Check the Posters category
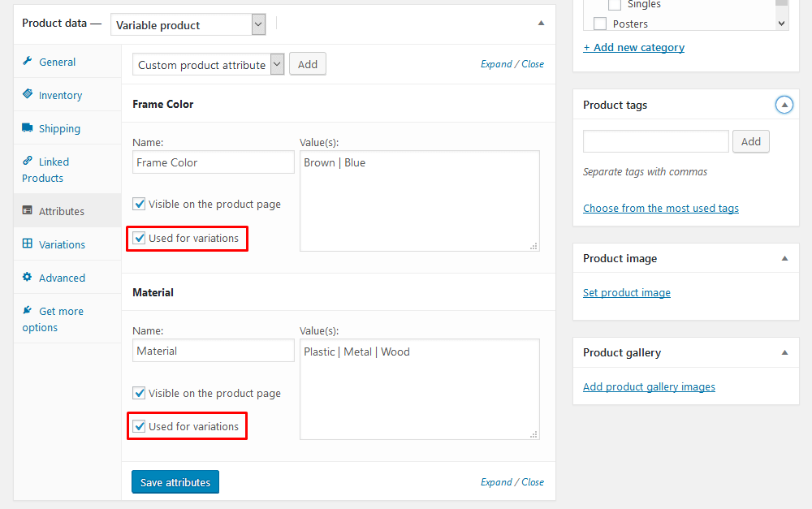 [x=600, y=24]
